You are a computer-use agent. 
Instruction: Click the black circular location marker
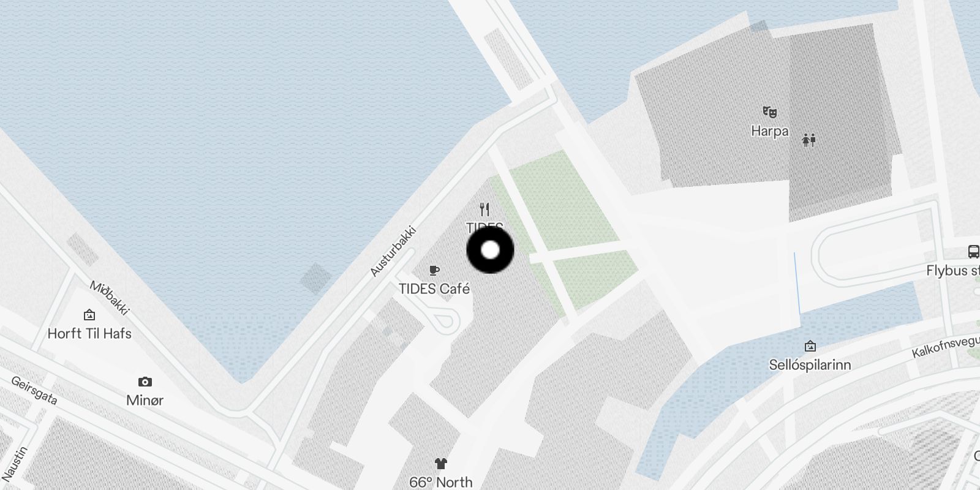[490, 250]
